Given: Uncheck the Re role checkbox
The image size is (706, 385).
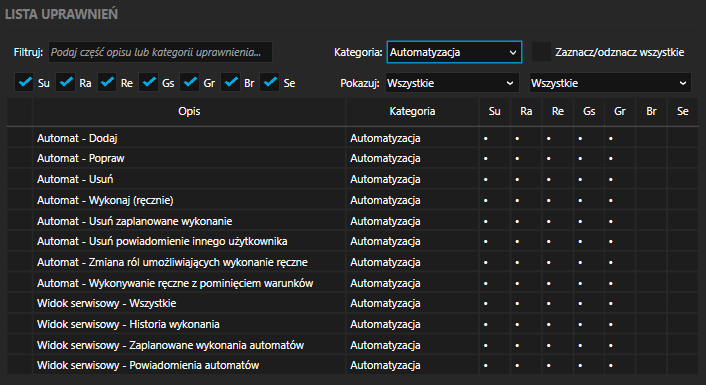Looking at the screenshot, I should point(107,83).
